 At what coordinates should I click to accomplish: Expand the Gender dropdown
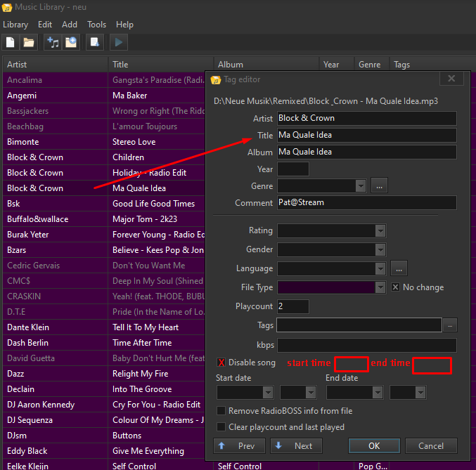pyautogui.click(x=380, y=249)
